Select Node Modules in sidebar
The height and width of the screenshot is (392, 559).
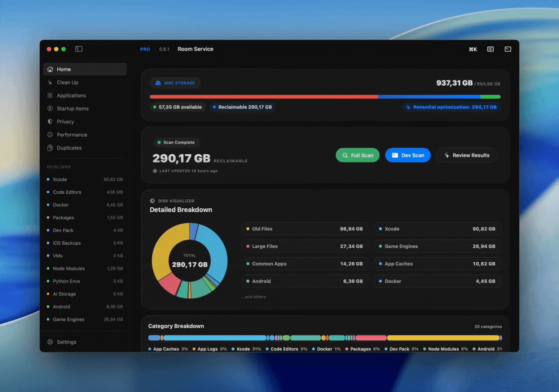(85, 268)
